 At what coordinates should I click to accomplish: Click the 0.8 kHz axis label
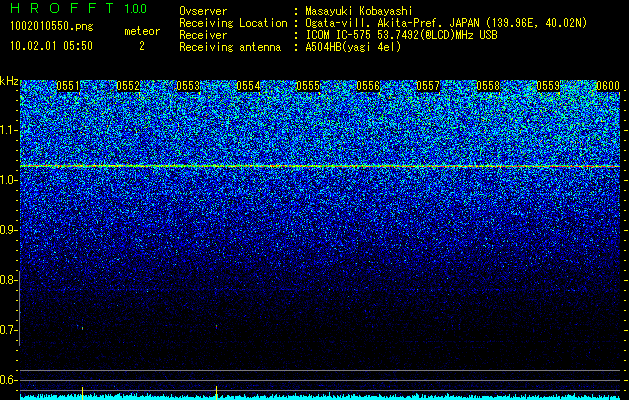tap(8, 280)
